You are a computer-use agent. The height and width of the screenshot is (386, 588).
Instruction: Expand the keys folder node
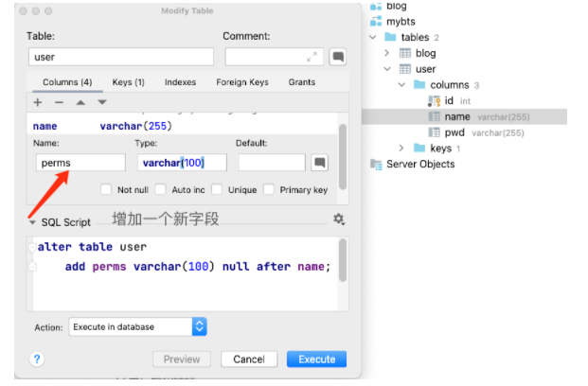point(401,148)
